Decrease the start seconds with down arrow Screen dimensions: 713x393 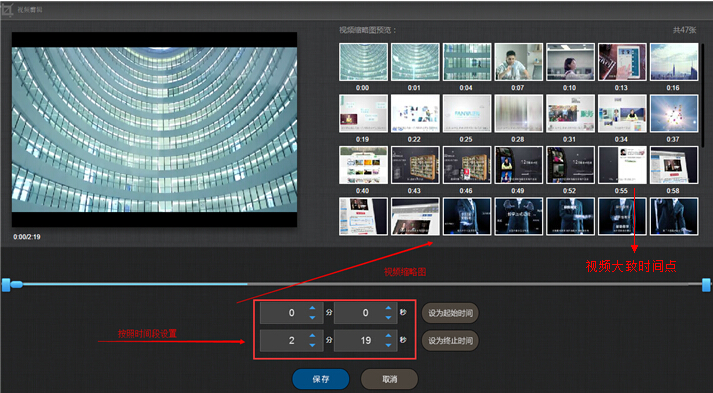click(x=388, y=317)
